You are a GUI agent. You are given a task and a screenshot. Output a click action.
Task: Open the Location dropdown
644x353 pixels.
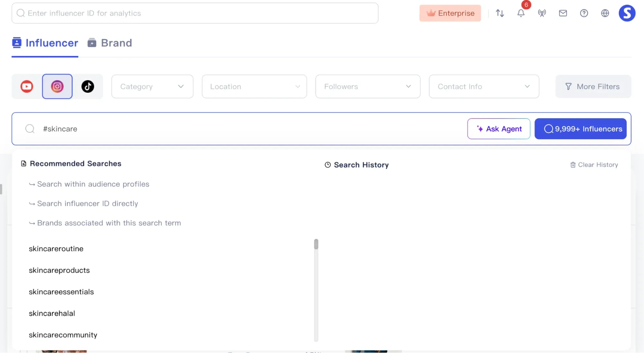tap(254, 86)
